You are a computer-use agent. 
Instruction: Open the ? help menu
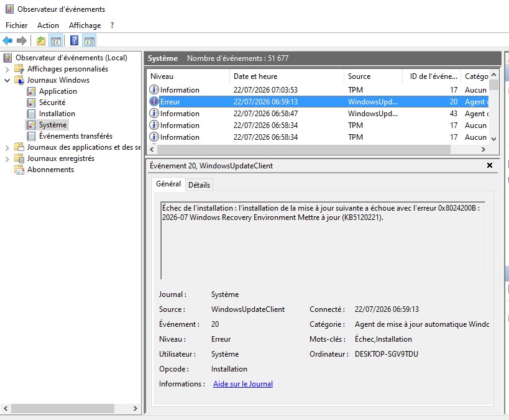pyautogui.click(x=112, y=25)
